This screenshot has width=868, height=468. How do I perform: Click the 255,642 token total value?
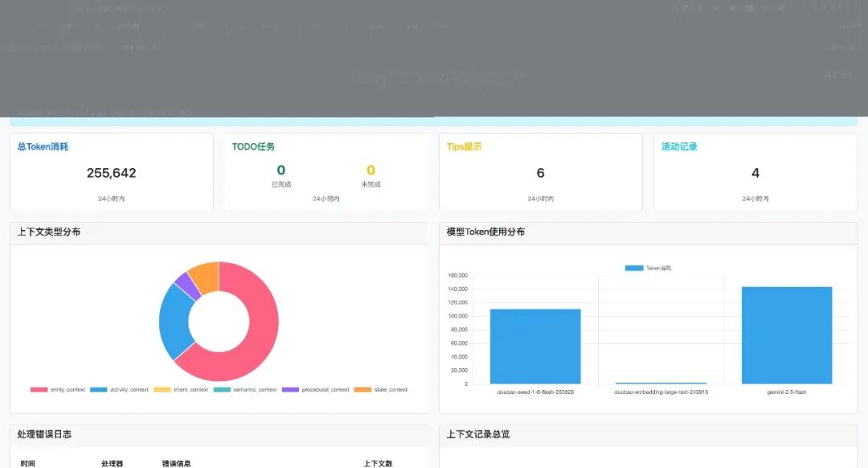pyautogui.click(x=111, y=173)
